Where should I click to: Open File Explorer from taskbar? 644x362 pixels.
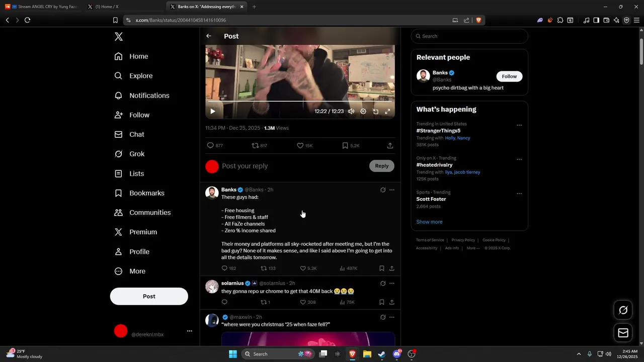(367, 354)
